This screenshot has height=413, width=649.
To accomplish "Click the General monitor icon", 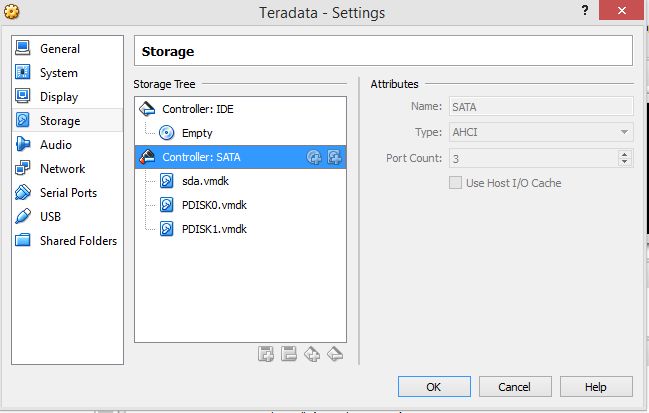I will 23,48.
